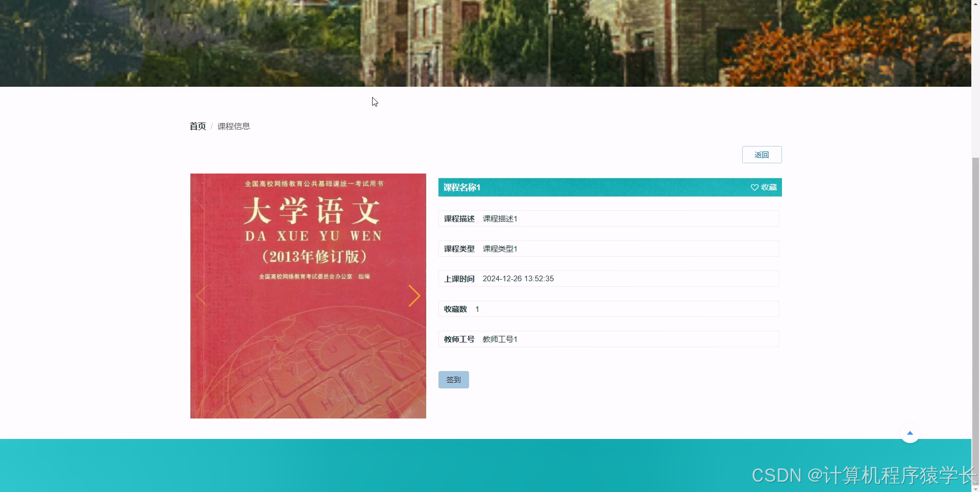Select the 课程类型1 value text

(500, 249)
